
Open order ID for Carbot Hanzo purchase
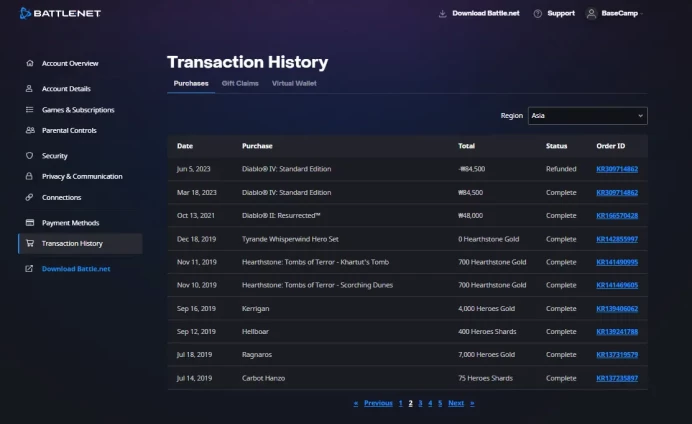click(x=617, y=378)
